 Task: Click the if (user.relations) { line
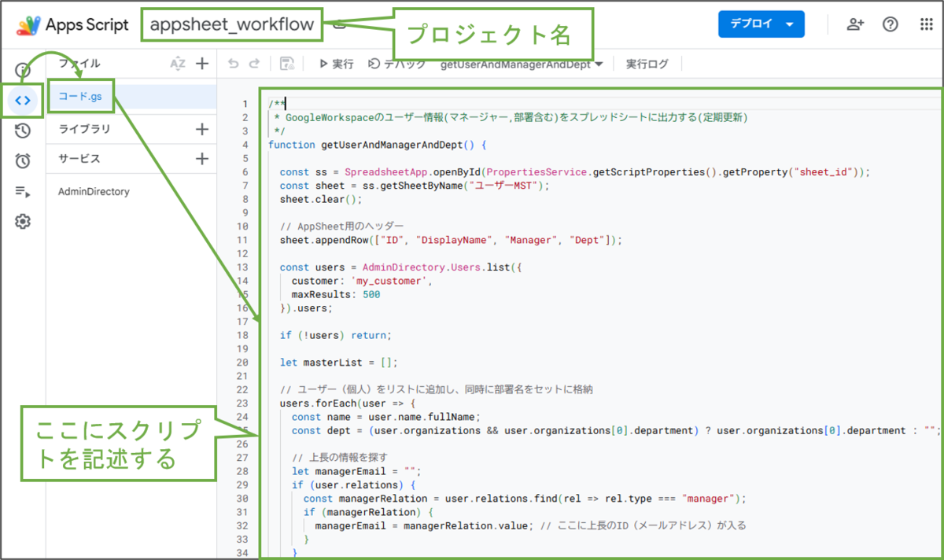[353, 485]
